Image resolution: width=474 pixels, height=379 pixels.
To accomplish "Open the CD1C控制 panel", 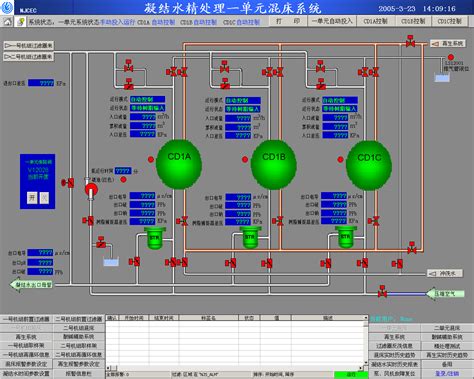I will (x=450, y=21).
